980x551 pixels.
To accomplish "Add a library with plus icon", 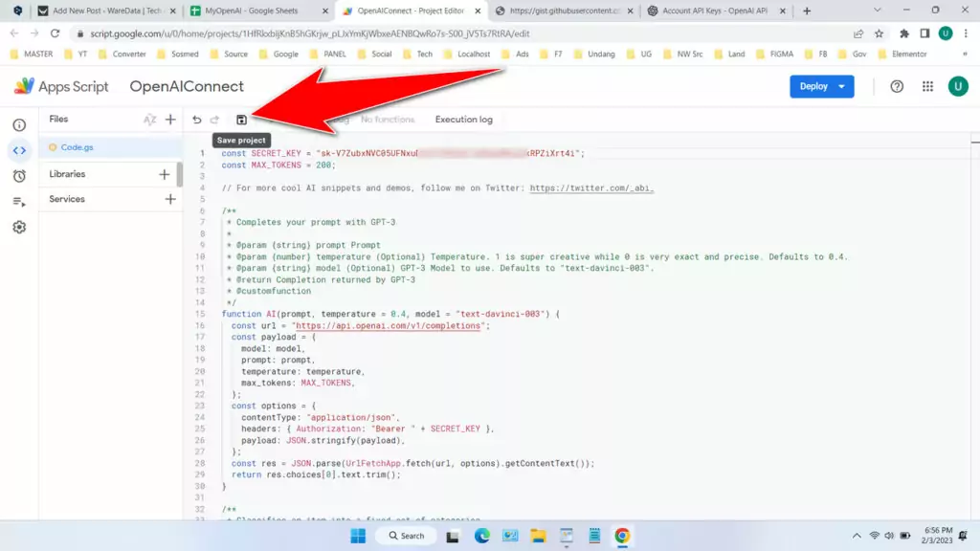I will click(164, 174).
